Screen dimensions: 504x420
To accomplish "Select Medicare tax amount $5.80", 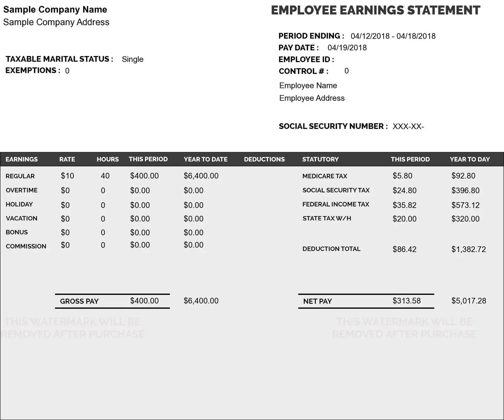I will coord(402,176).
